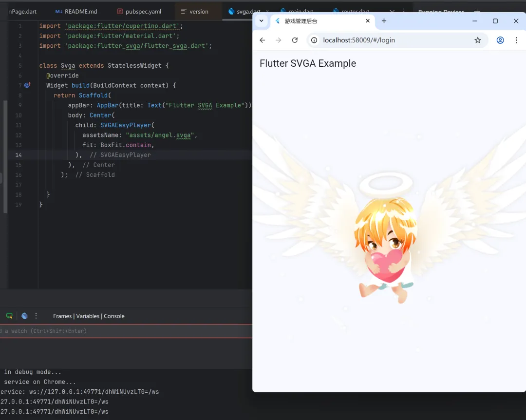The height and width of the screenshot is (420, 526).
Task: Close the Chrome window
Action: (x=516, y=21)
